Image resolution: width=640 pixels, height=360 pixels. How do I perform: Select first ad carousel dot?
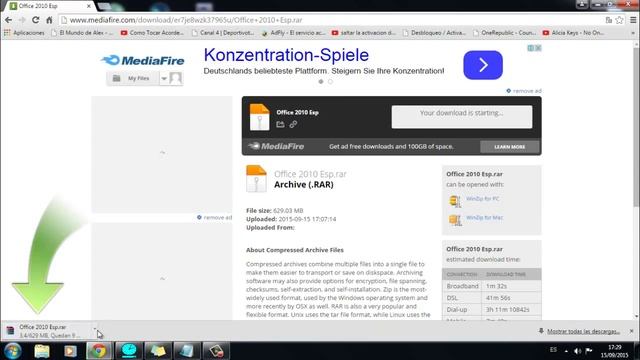(321, 82)
